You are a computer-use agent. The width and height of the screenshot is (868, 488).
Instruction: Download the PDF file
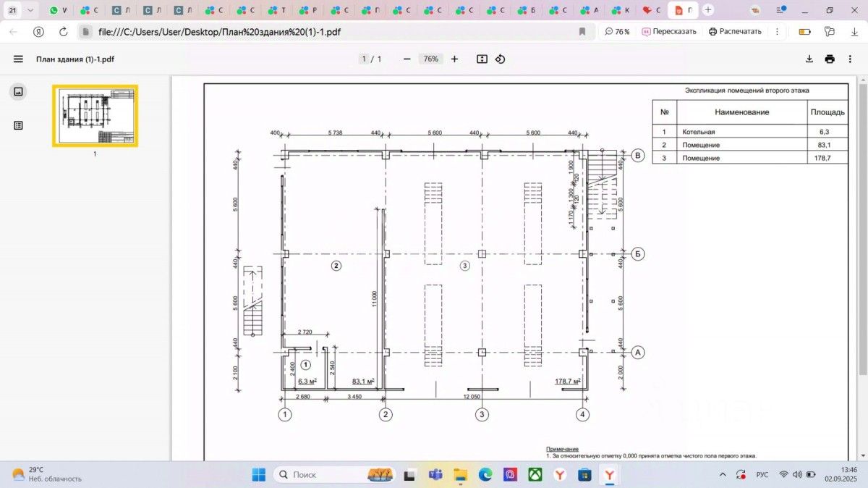pyautogui.click(x=809, y=59)
